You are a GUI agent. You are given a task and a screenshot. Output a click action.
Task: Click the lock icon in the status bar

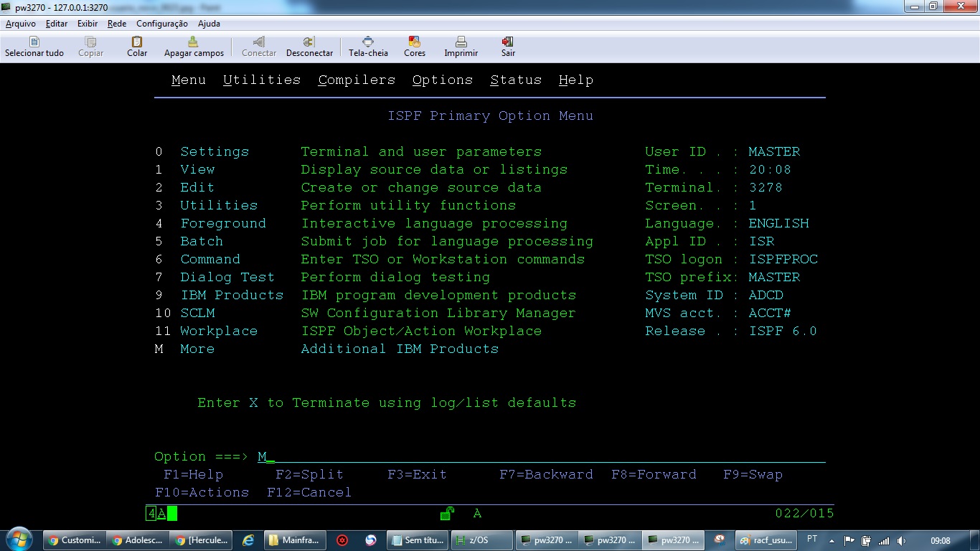coord(446,513)
